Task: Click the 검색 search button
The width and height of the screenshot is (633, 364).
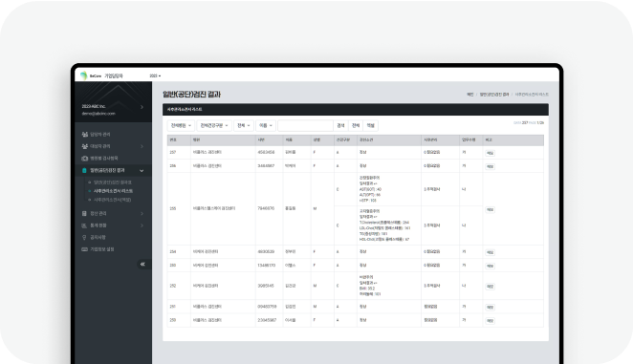Action: pyautogui.click(x=340, y=125)
